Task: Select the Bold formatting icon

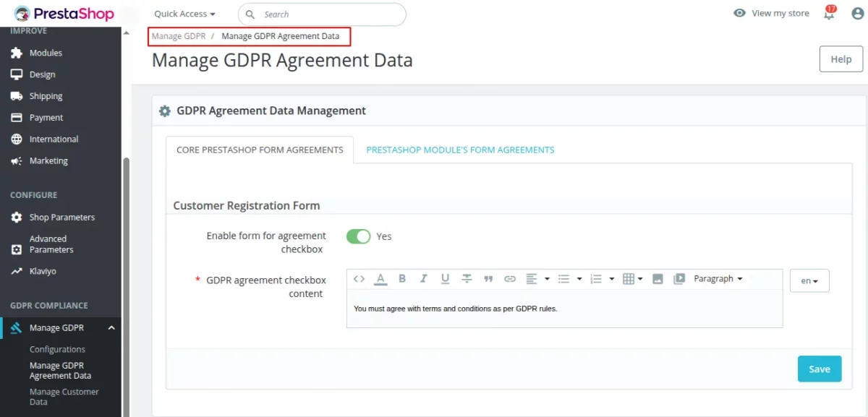Action: coord(401,278)
